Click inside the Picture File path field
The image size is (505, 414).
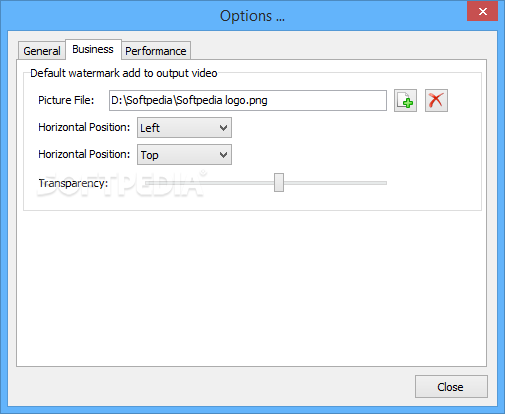click(248, 100)
